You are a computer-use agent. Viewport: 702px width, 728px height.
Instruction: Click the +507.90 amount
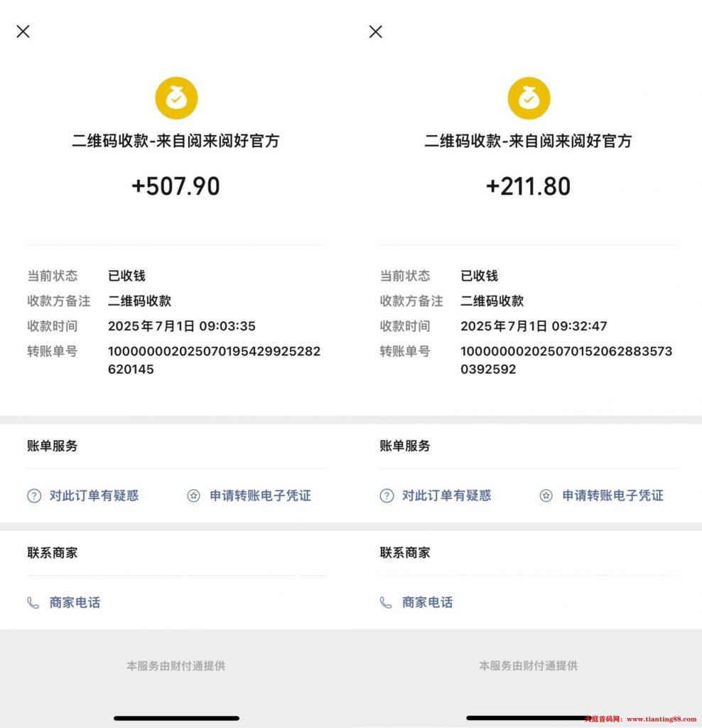click(x=175, y=186)
